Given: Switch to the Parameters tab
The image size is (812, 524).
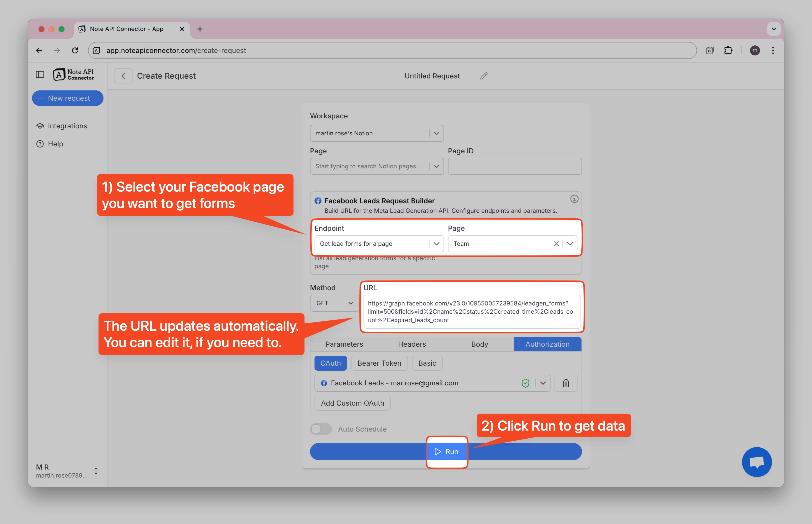Looking at the screenshot, I should (344, 344).
